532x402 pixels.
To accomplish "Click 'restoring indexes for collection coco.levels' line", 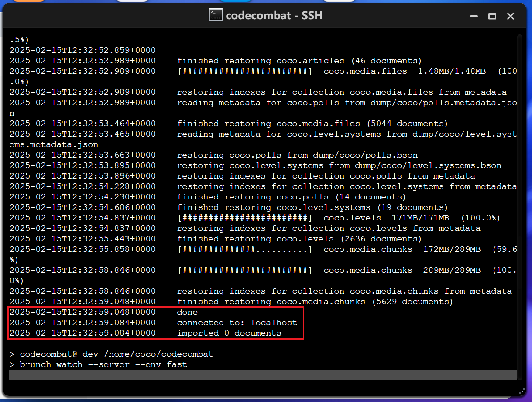I will (328, 228).
